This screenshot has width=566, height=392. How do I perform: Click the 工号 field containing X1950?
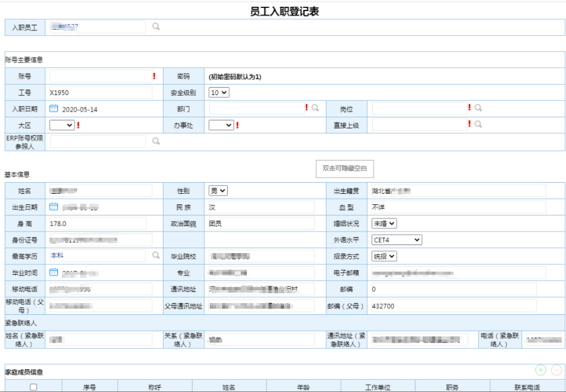click(100, 93)
